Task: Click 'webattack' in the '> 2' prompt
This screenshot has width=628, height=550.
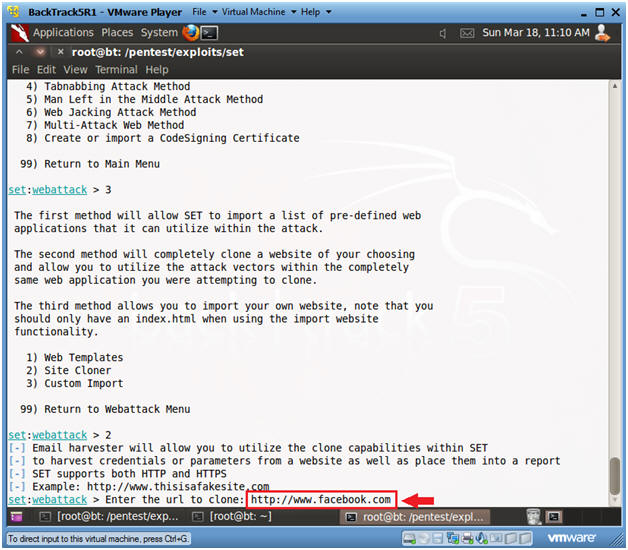Action: 60,435
